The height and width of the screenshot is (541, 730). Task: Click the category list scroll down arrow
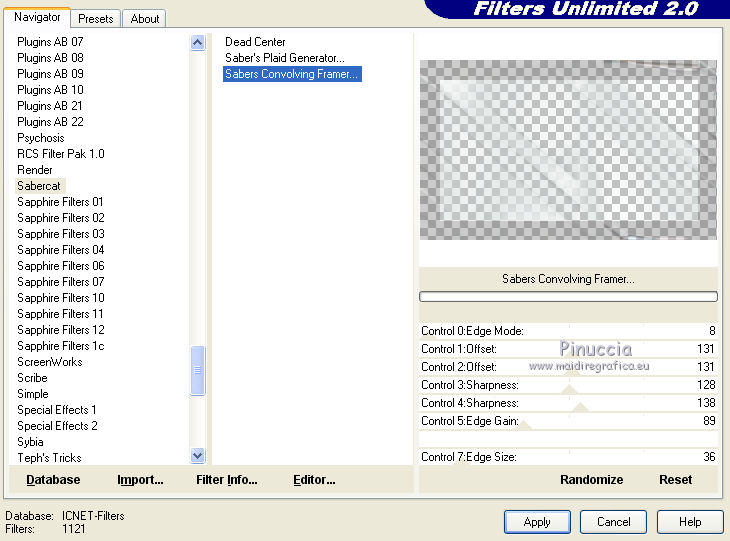[x=198, y=455]
